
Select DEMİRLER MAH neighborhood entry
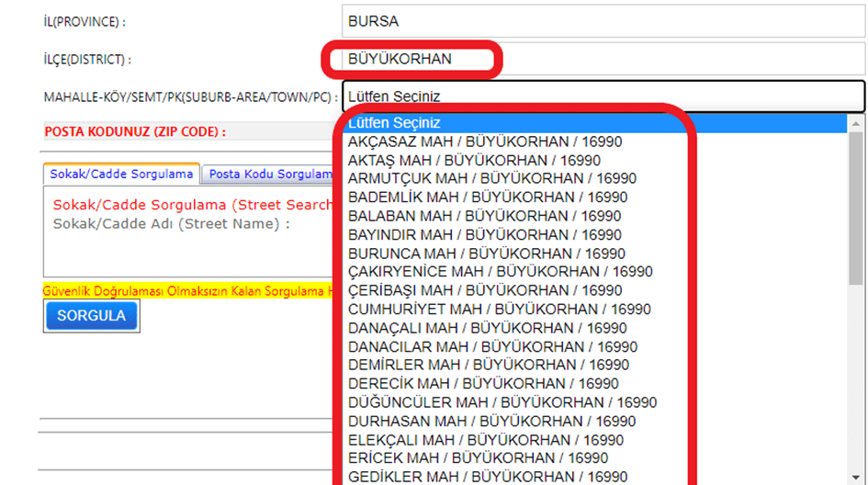click(488, 365)
